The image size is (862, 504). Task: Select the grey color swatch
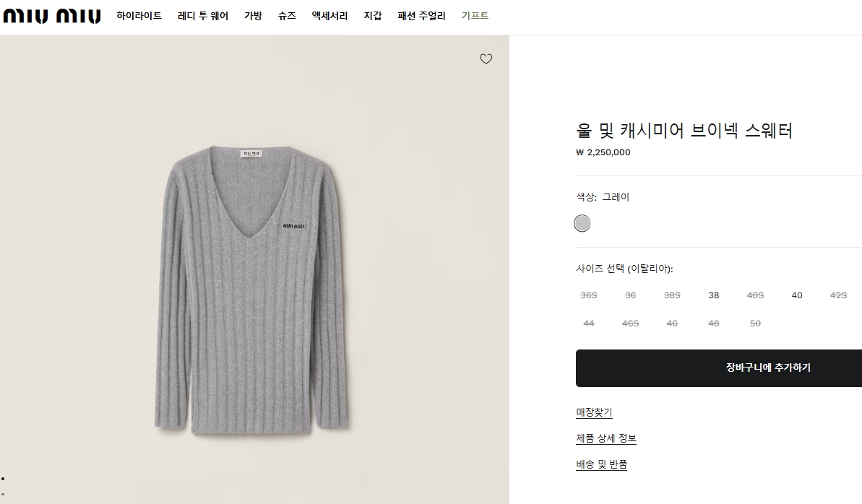pyautogui.click(x=582, y=224)
